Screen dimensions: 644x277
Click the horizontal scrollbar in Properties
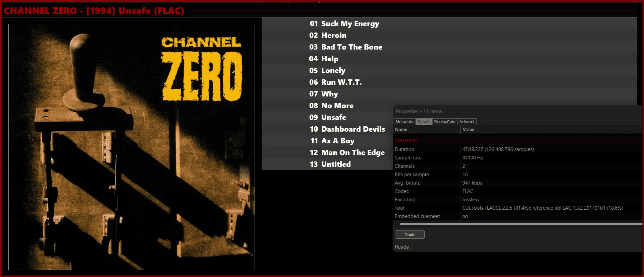(521, 224)
